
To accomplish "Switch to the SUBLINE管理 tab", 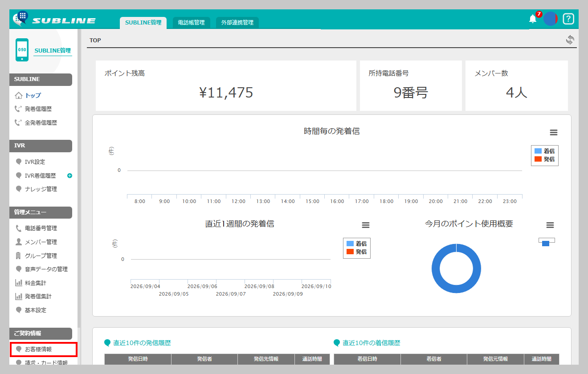I will [143, 22].
